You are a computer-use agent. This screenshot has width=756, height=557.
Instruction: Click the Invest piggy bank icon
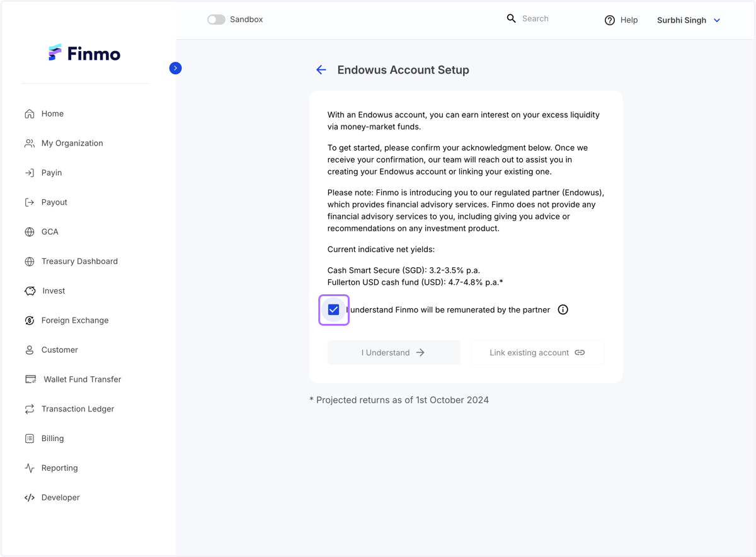tap(30, 291)
